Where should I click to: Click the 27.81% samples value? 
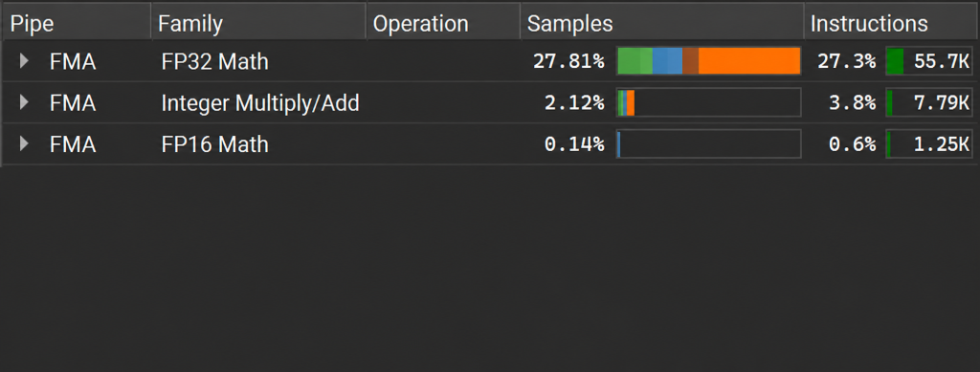pyautogui.click(x=568, y=61)
